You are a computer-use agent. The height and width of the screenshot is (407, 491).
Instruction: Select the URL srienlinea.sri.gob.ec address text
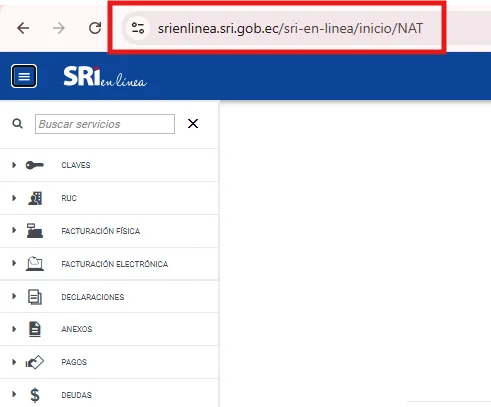[290, 28]
